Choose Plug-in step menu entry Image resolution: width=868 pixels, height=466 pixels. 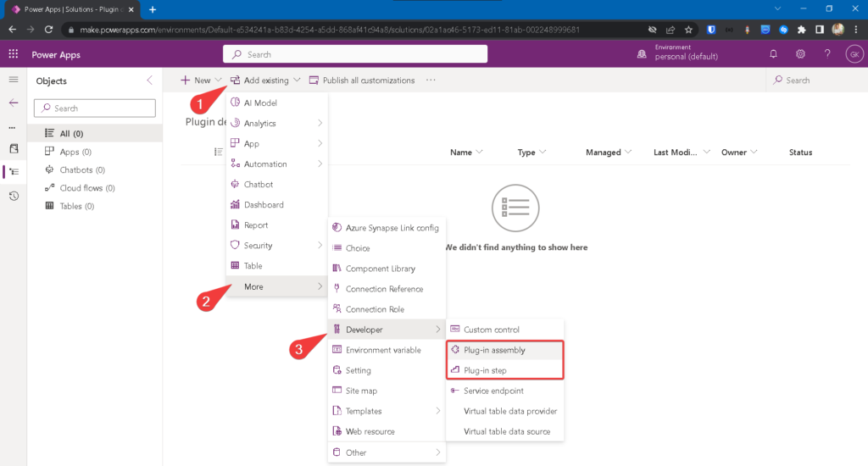pos(487,370)
